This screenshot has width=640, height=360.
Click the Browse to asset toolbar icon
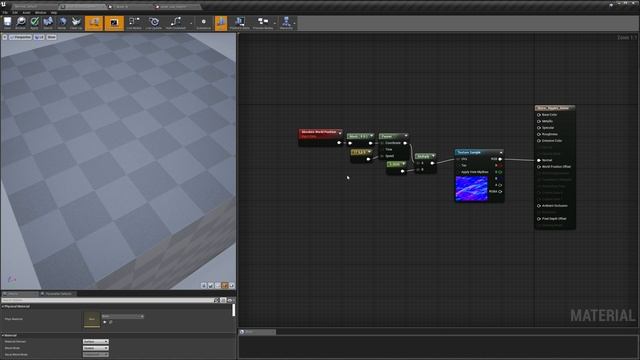(20, 23)
